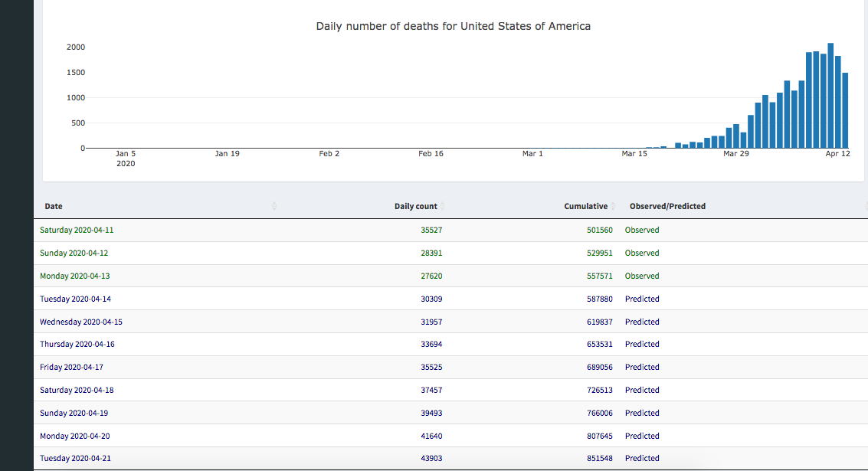
Task: Click the Date column header text
Action: (54, 206)
